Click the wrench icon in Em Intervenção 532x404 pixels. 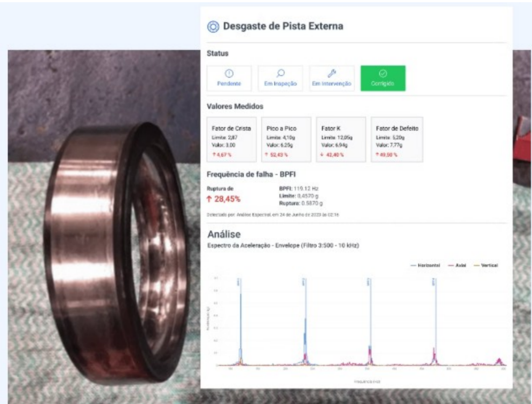click(332, 73)
